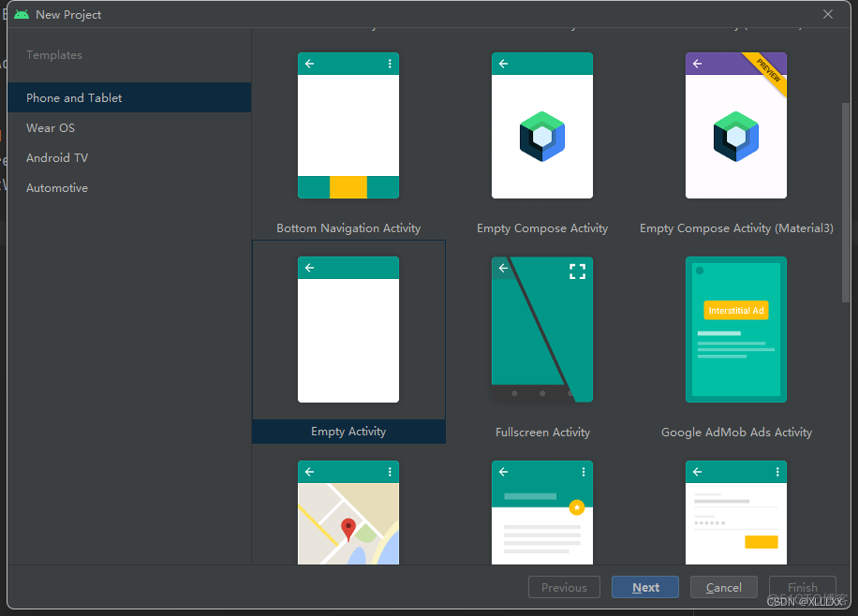The image size is (858, 616).
Task: Click the PREVIEW ribbon on the Material3 card
Action: [766, 73]
